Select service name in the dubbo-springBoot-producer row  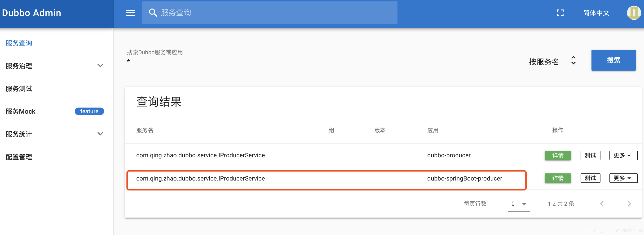pos(200,178)
